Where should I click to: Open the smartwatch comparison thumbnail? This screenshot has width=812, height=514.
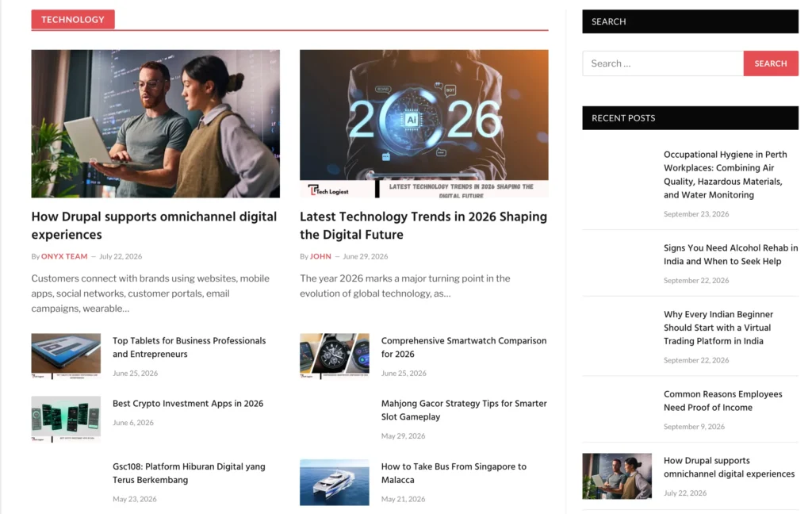click(335, 356)
